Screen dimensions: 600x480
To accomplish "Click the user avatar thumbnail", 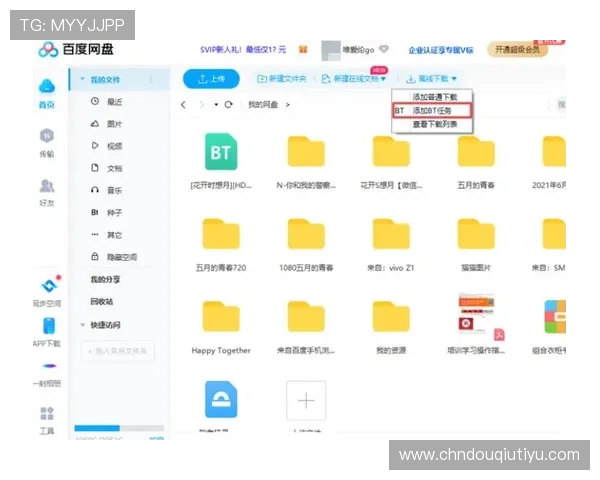I will pyautogui.click(x=331, y=50).
